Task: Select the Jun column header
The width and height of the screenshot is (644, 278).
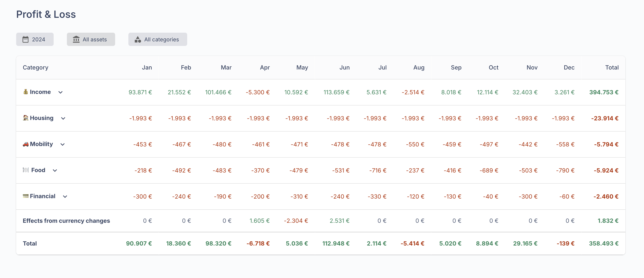Action: pyautogui.click(x=345, y=67)
